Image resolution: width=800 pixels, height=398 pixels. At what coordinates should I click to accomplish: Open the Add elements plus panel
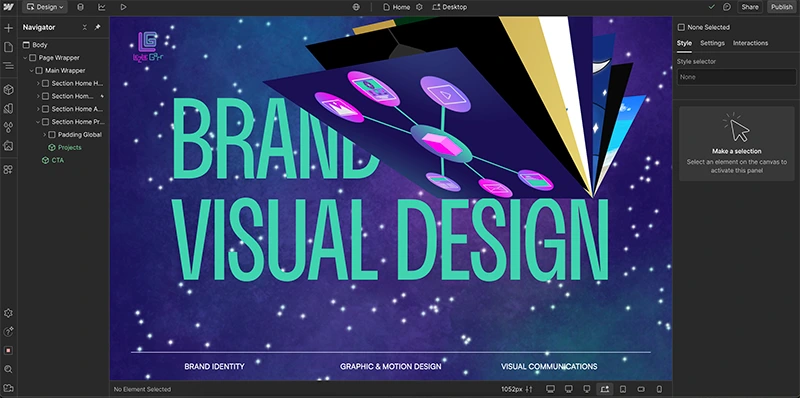[x=8, y=28]
